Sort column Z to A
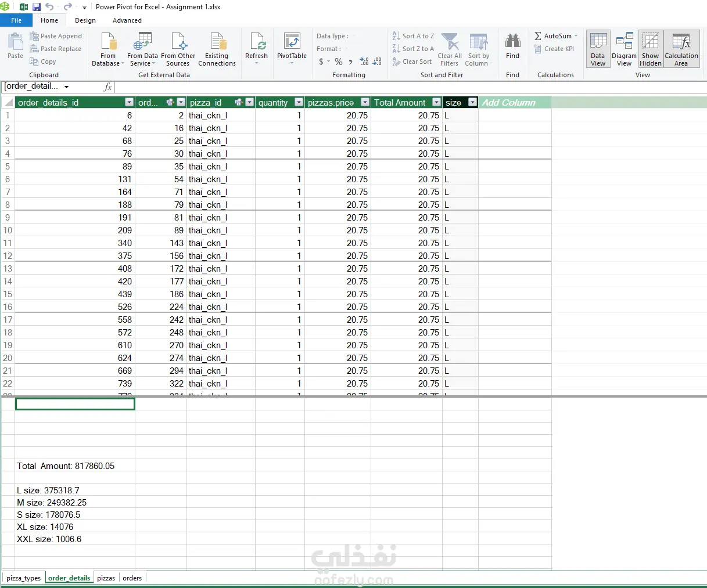The image size is (707, 588). tap(413, 49)
